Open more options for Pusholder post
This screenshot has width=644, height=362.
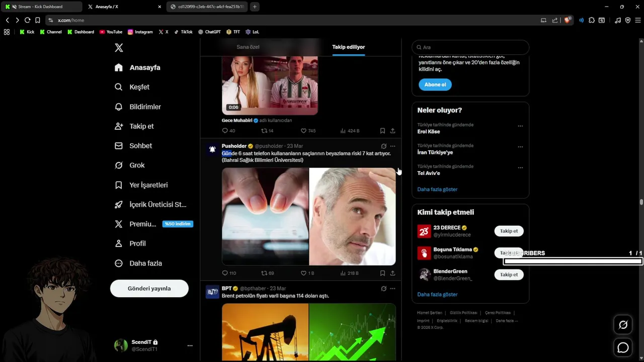[393, 146]
